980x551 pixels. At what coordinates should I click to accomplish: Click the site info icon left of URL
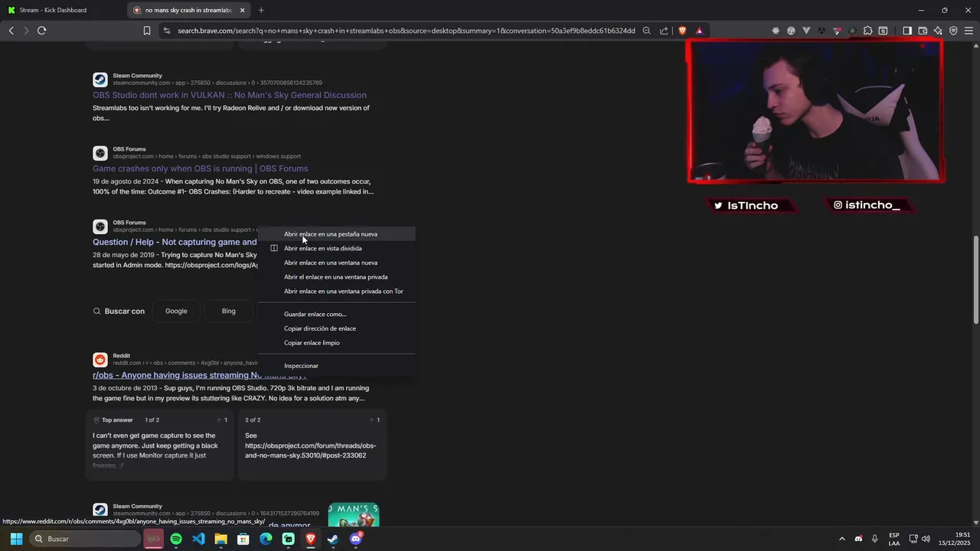[x=166, y=31]
